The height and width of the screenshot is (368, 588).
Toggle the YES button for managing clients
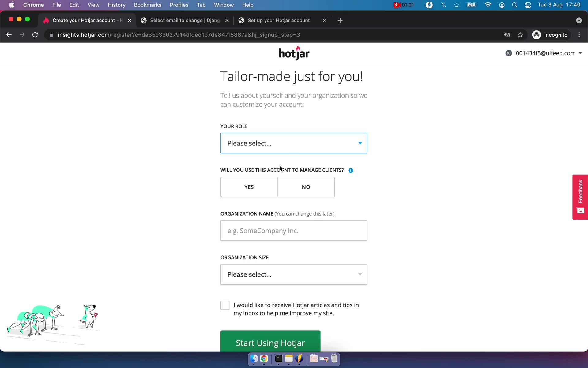[x=249, y=186]
